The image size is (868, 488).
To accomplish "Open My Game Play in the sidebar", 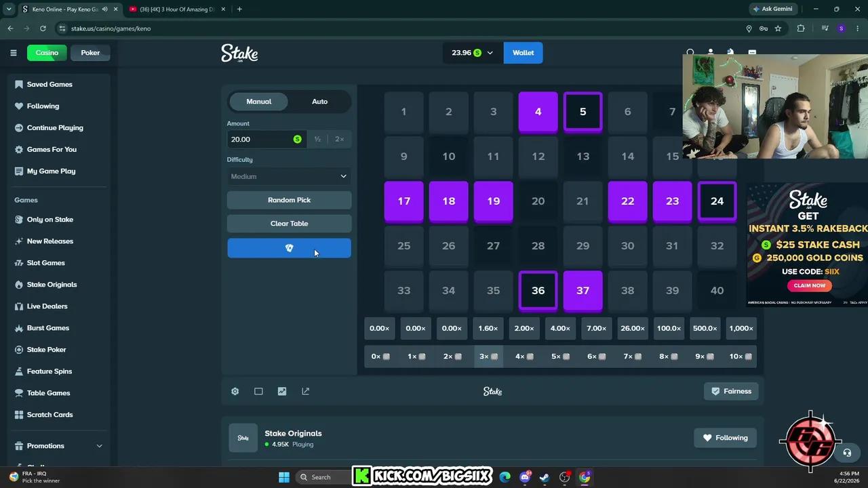I will 51,171.
